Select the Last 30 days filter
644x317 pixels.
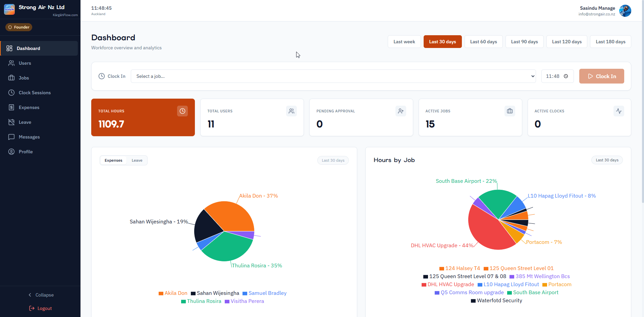tap(442, 42)
